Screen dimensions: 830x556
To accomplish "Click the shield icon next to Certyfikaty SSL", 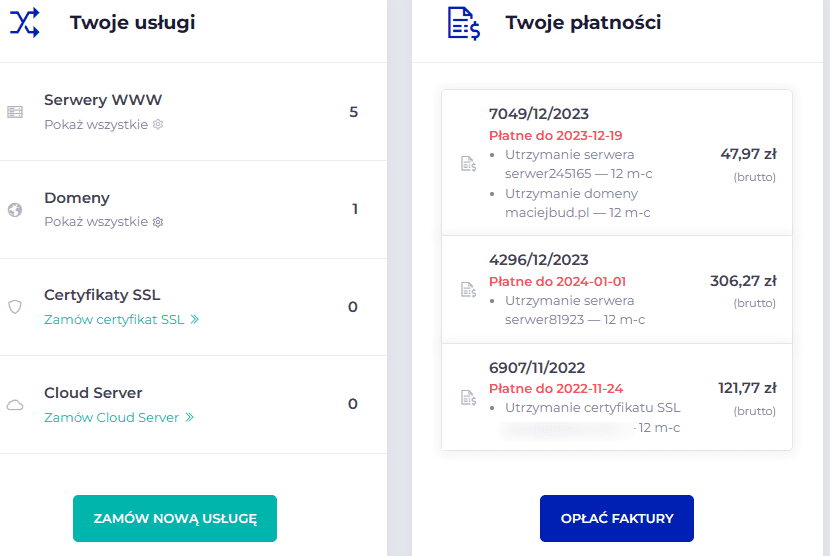I will click(15, 307).
